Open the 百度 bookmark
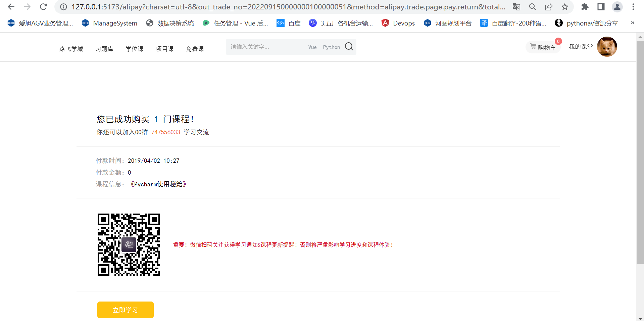Screen dimensions: 644x321 click(289, 23)
